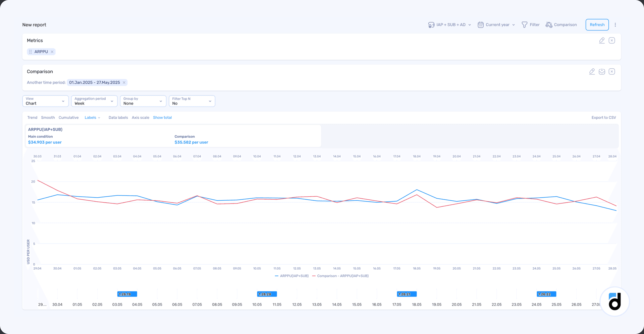
Task: Toggle Data labels on the chart
Action: pyautogui.click(x=118, y=118)
